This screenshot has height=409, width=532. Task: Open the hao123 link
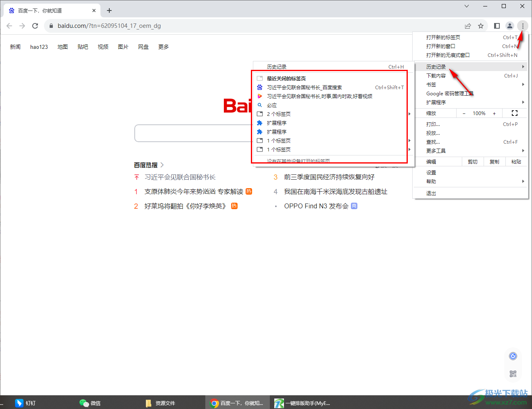tap(39, 46)
